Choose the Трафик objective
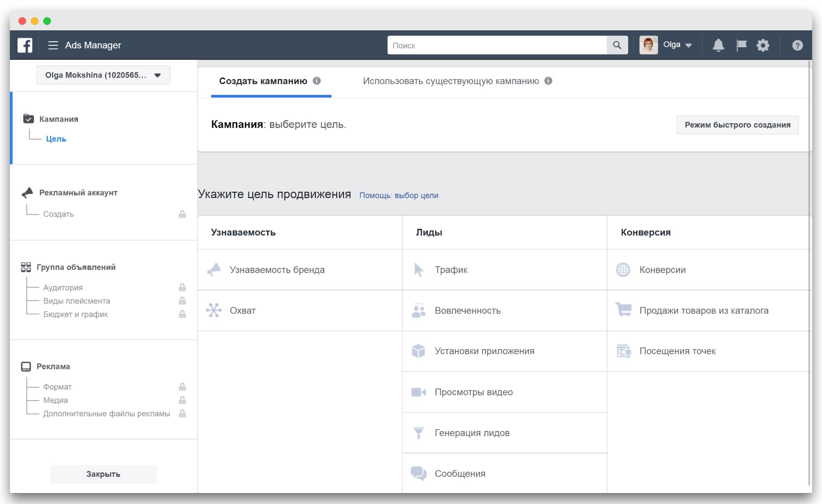Image resolution: width=822 pixels, height=504 pixels. (x=504, y=269)
